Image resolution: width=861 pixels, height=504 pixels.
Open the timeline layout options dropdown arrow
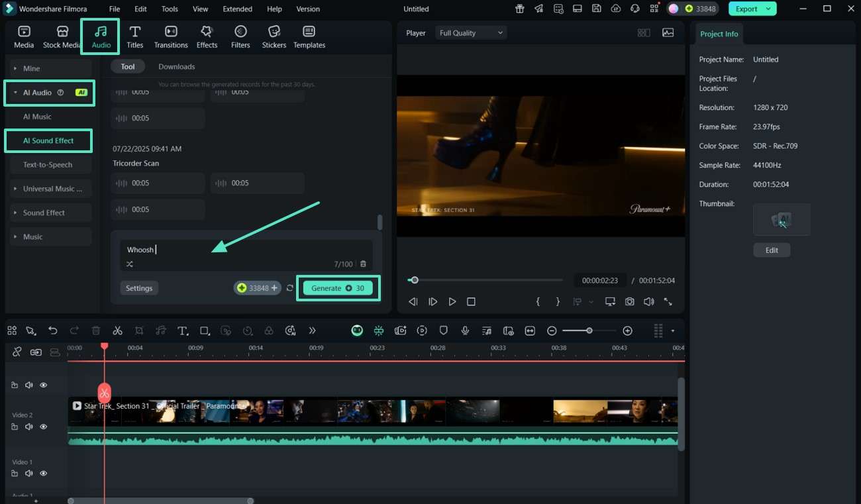673,330
